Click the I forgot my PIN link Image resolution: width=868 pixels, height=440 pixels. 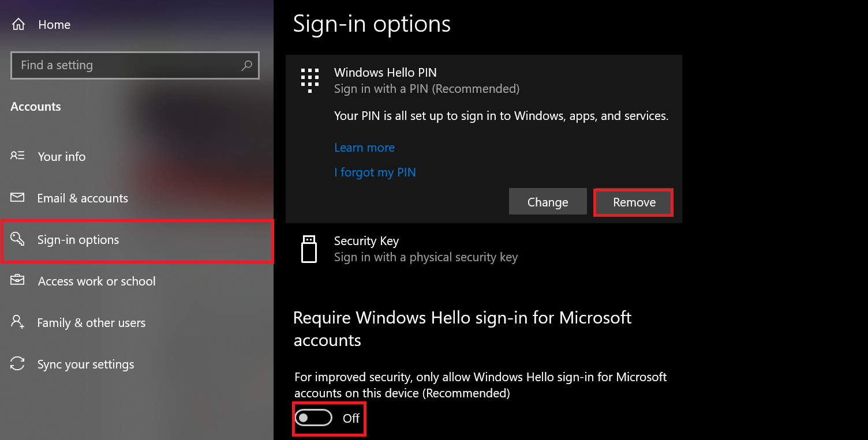375,172
